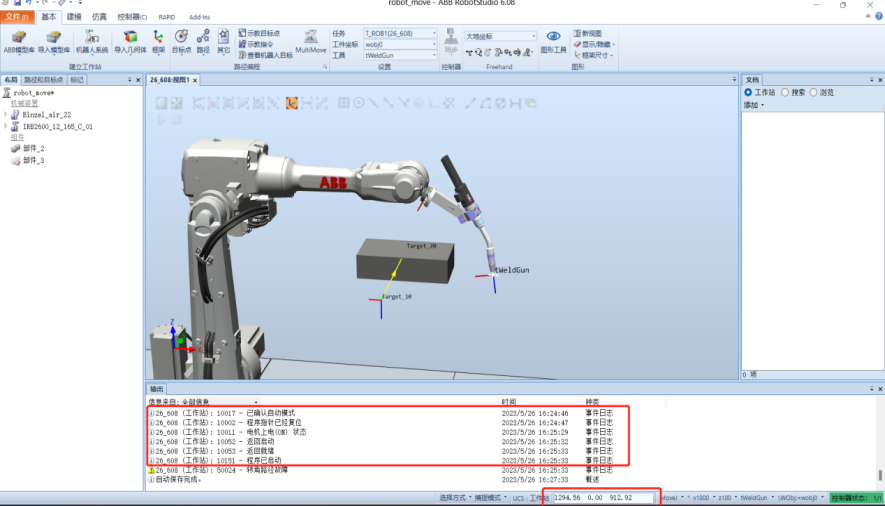Image resolution: width=885 pixels, height=506 pixels.
Task: Select 部件_2 in the layout tree
Action: tap(33, 148)
